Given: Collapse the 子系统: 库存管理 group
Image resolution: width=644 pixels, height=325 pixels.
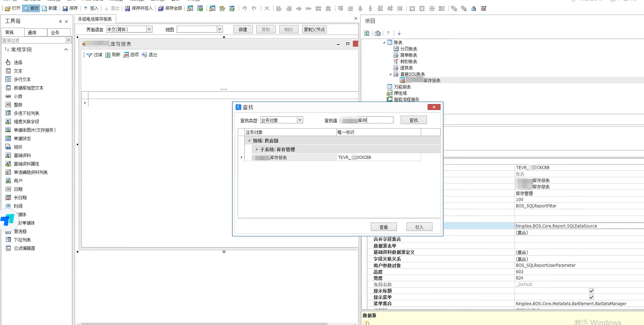Looking at the screenshot, I should pos(257,149).
